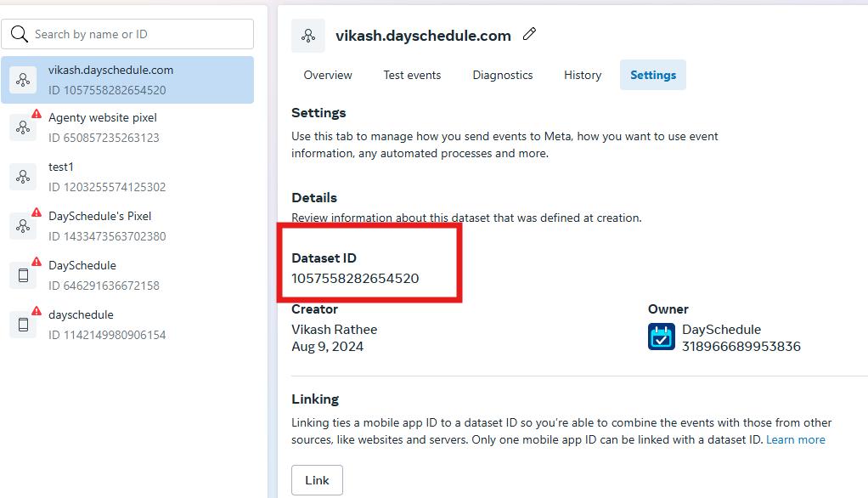Viewport: 868px width, 498px height.
Task: Select DaySchedule app ID 646291636672158
Action: pos(127,275)
